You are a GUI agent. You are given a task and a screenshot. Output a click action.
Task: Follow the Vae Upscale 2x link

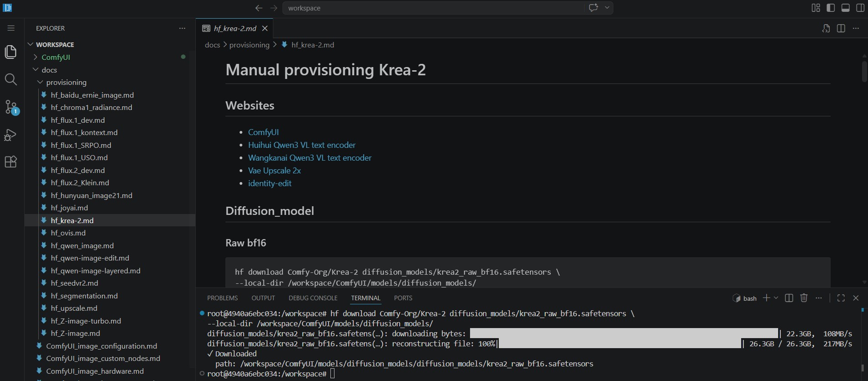(x=274, y=170)
